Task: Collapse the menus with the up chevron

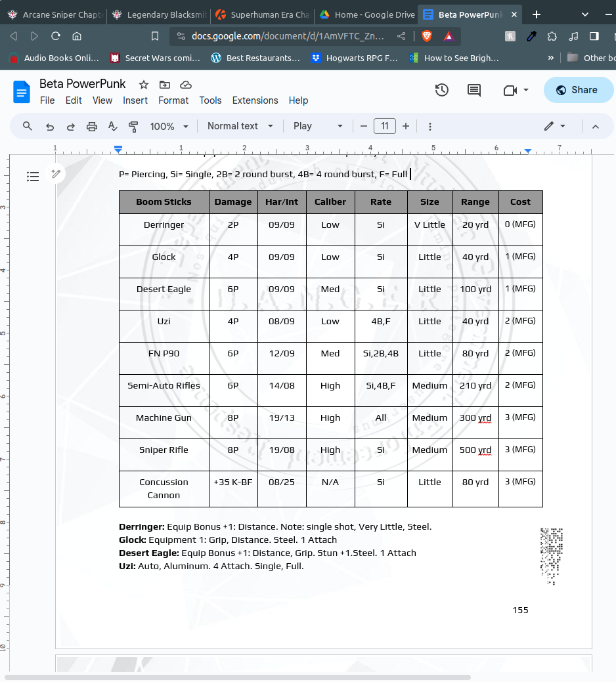Action: [x=596, y=127]
